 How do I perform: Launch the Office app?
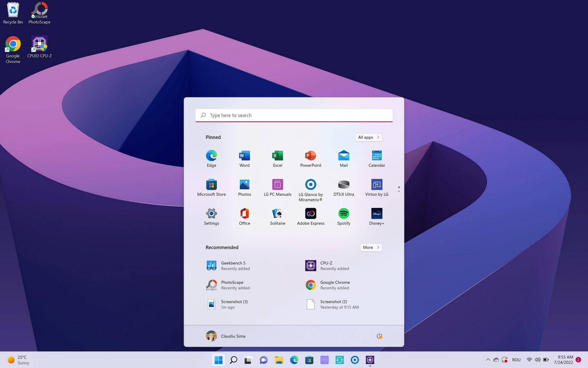244,217
